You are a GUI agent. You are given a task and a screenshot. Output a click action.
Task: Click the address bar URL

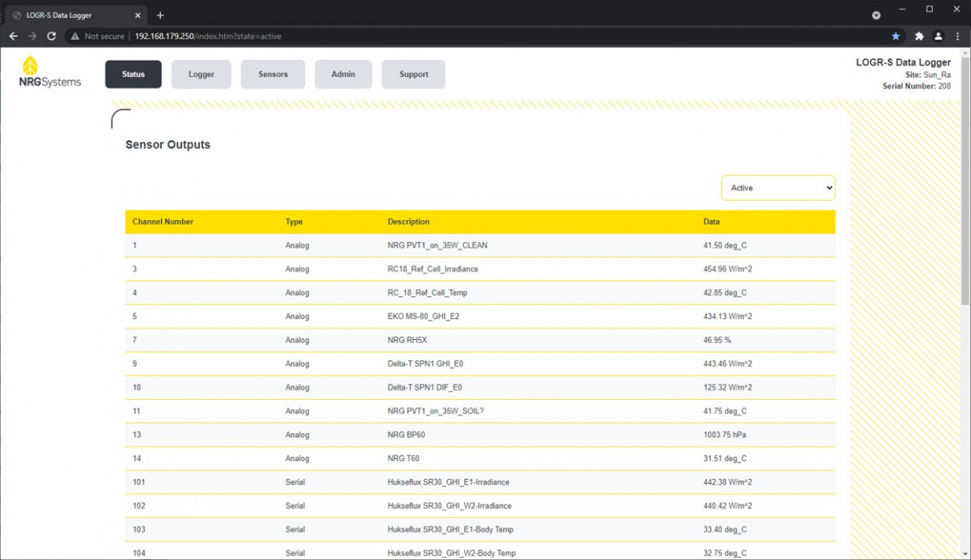[208, 36]
